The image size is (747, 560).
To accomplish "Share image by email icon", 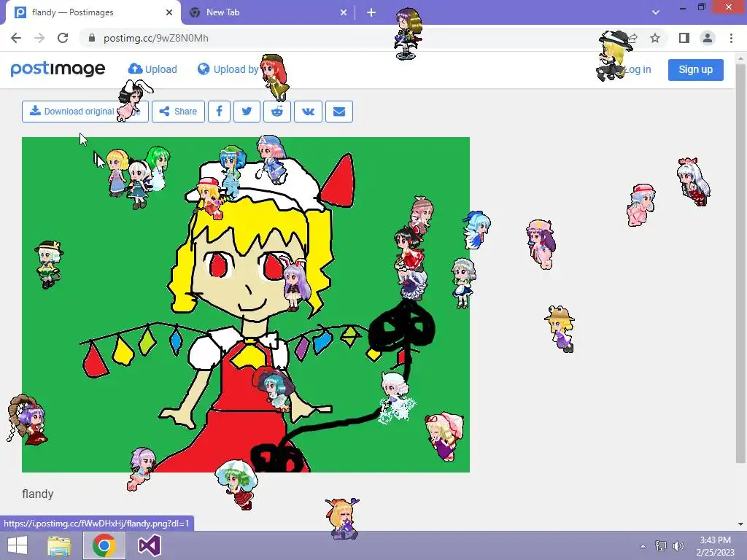I will point(339,112).
